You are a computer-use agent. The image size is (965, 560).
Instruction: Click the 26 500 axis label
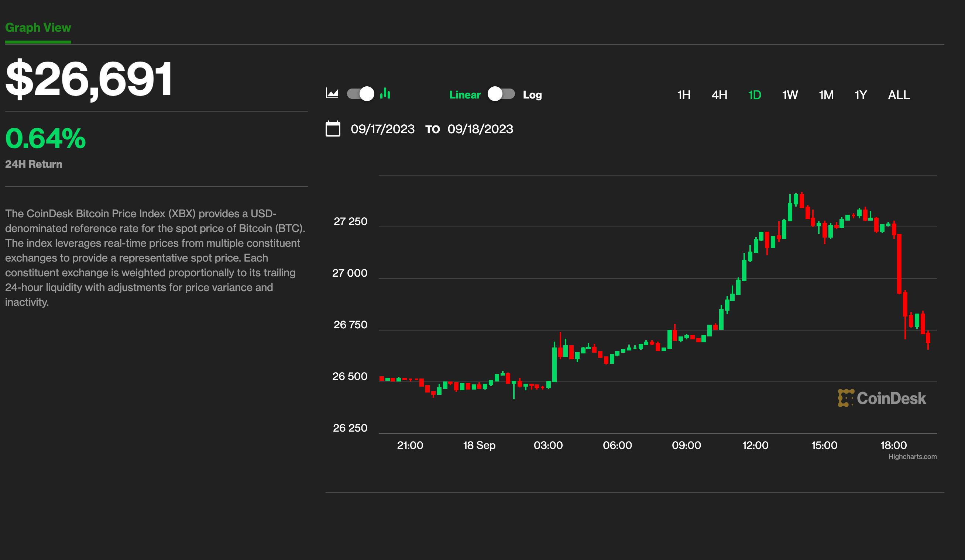[350, 376]
